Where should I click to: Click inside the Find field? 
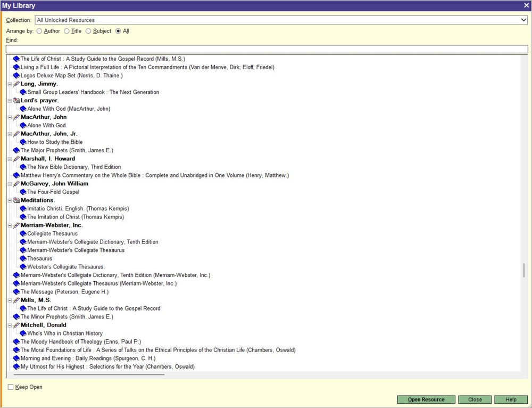click(266, 48)
